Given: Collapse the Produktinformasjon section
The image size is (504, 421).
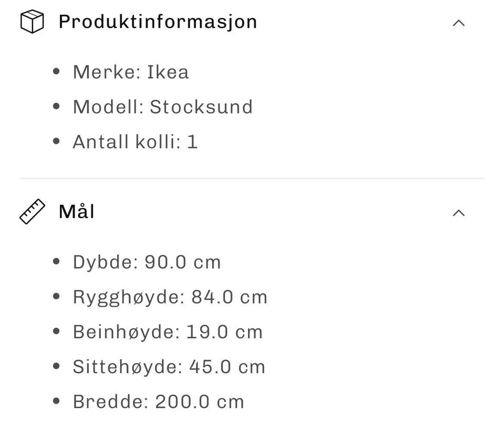Looking at the screenshot, I should click(x=459, y=22).
